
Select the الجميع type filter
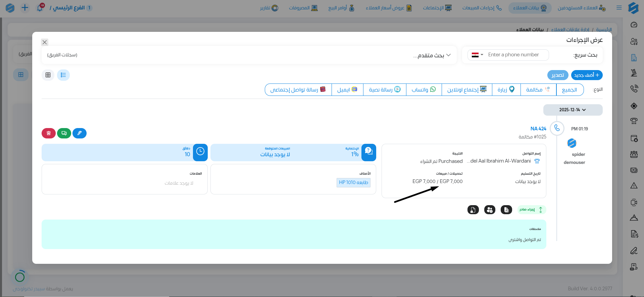click(x=569, y=90)
